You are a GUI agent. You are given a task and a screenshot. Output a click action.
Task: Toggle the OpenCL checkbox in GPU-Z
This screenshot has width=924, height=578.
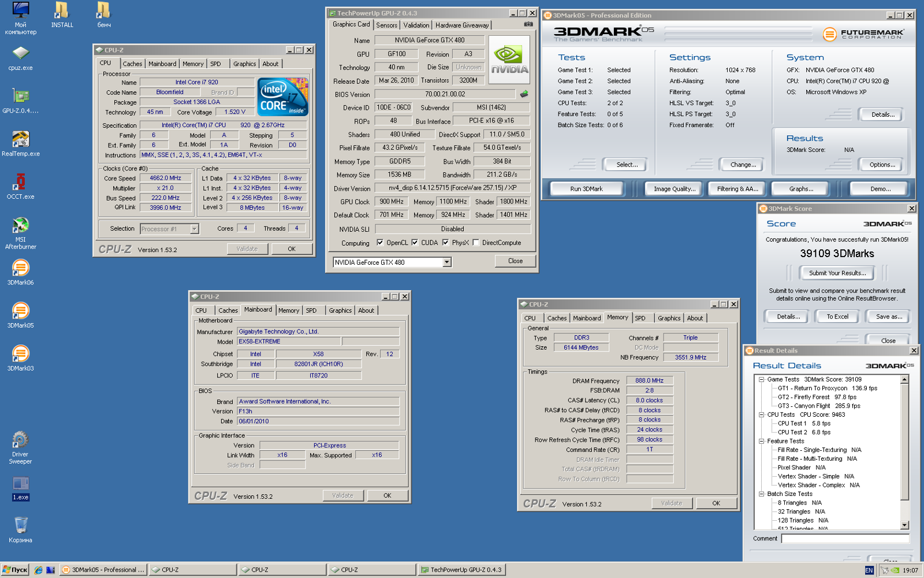pos(380,243)
